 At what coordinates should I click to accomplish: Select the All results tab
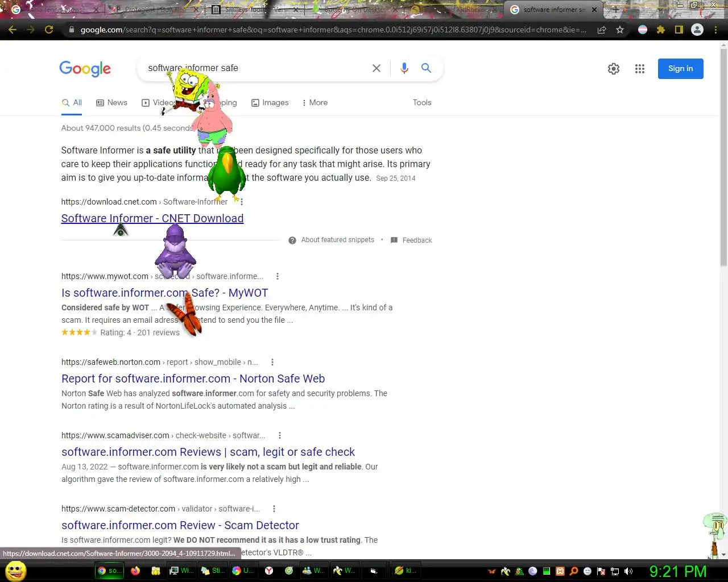coord(72,102)
